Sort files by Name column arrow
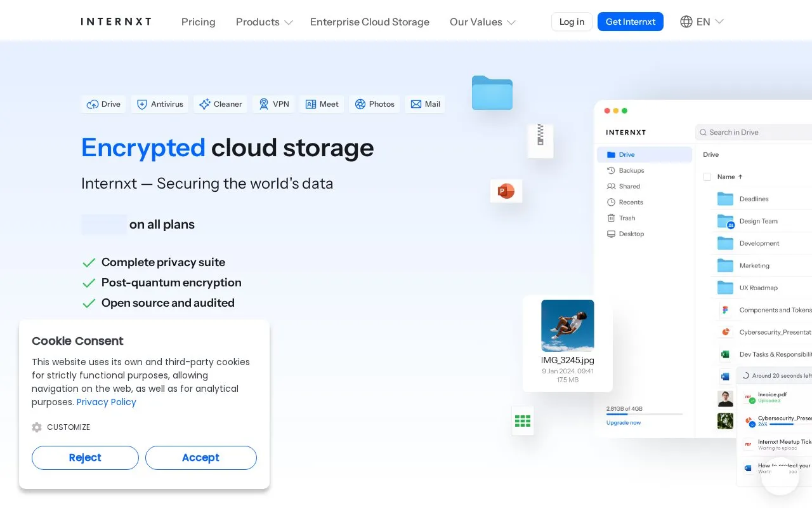This screenshot has height=508, width=812. [x=740, y=177]
